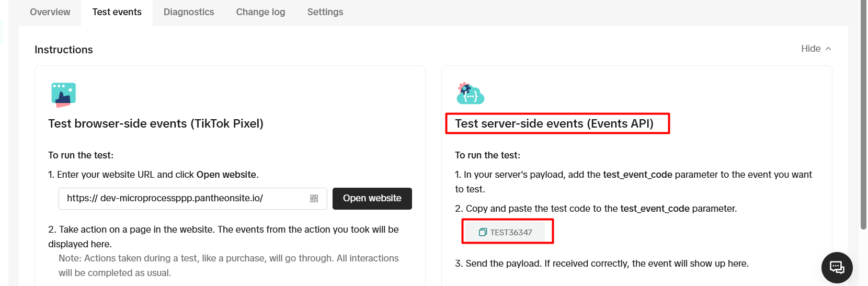Image resolution: width=868 pixels, height=286 pixels.
Task: Open the Overview tab
Action: pos(50,12)
